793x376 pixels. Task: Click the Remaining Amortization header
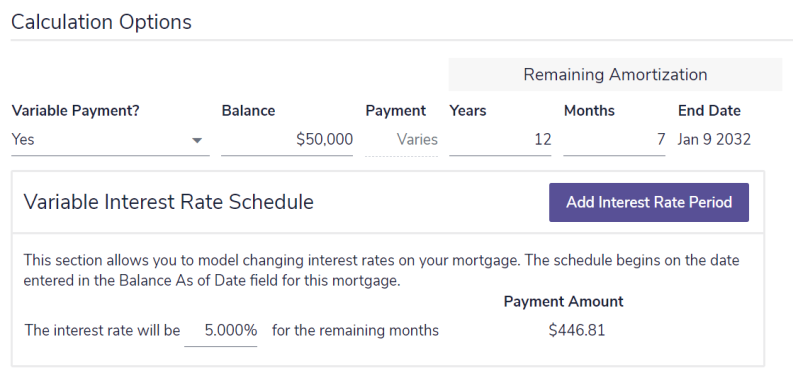coord(615,74)
